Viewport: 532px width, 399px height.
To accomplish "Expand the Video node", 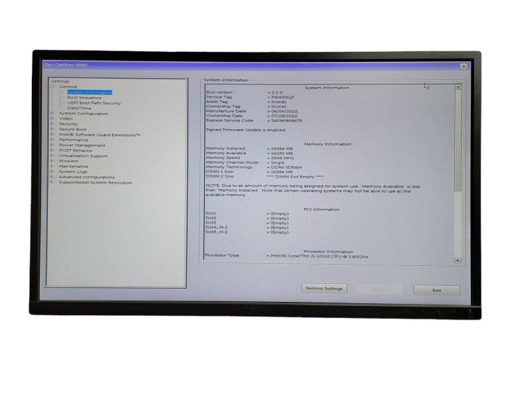I will click(x=53, y=118).
